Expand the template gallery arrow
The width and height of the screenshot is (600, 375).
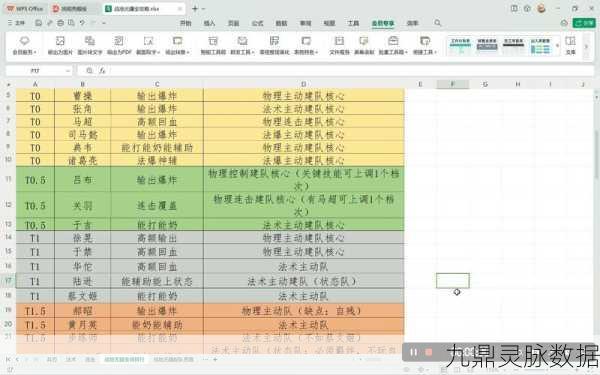point(557,46)
